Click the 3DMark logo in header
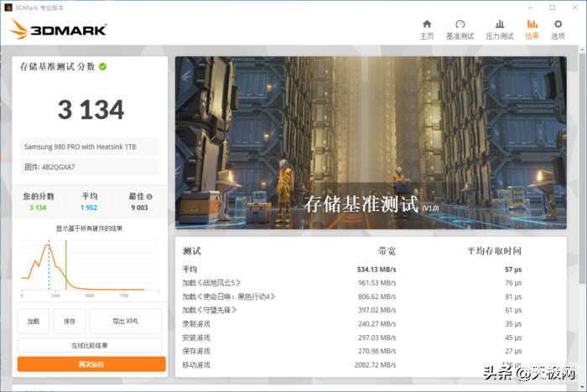587x392 pixels. click(59, 30)
